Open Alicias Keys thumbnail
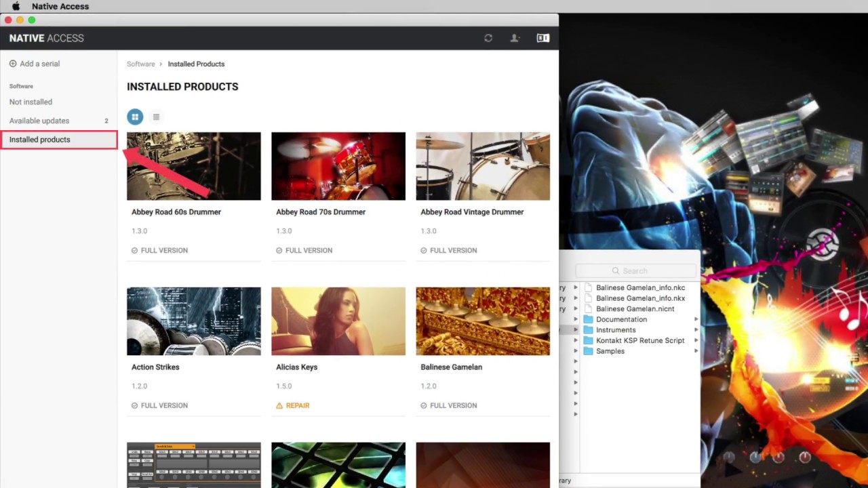The height and width of the screenshot is (488, 868). [338, 321]
